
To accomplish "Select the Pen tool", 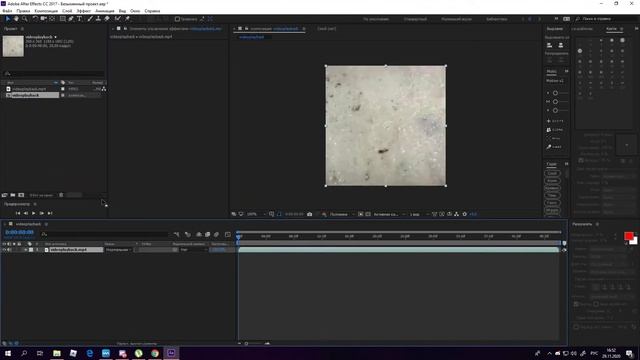I will [71, 19].
